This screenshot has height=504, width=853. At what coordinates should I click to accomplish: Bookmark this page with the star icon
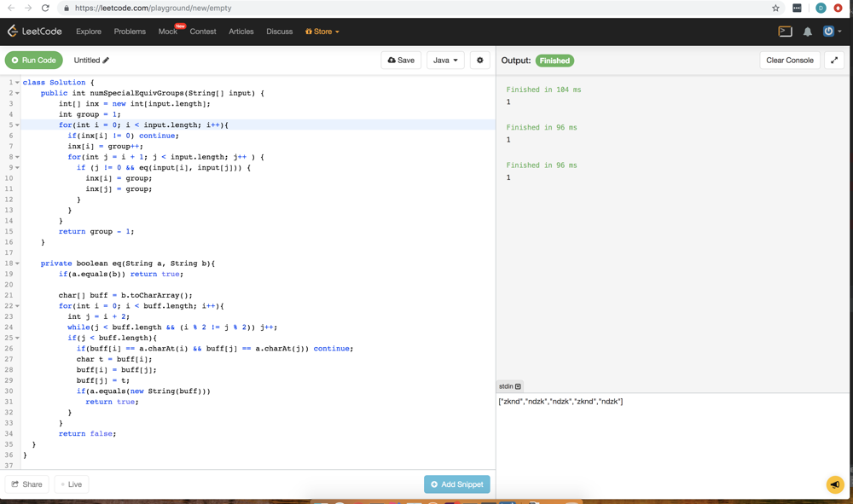click(x=775, y=8)
